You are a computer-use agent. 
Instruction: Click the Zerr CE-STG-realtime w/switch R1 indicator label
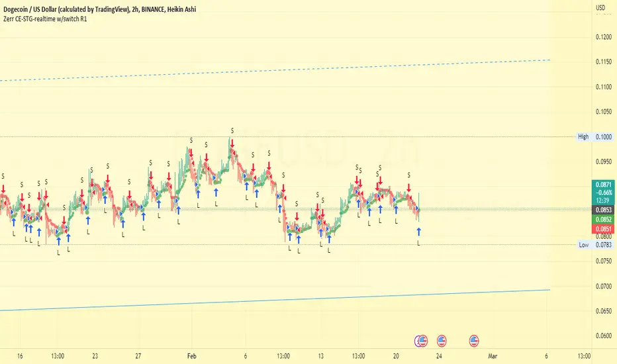45,19
